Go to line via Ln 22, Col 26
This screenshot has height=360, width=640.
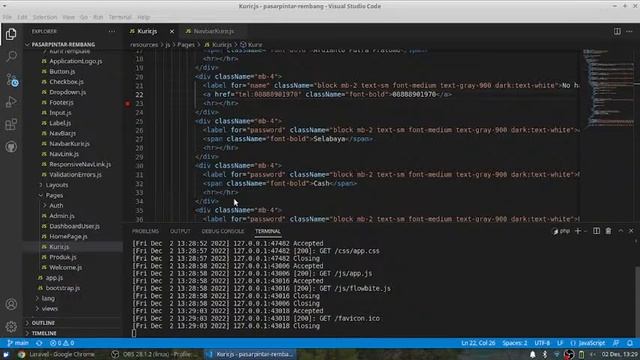point(478,343)
